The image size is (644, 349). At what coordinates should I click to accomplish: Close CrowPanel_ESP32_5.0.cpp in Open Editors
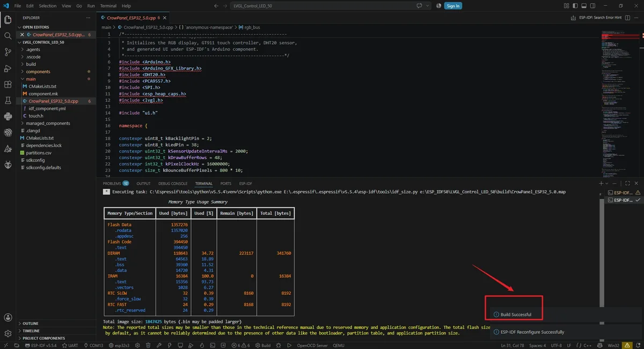click(x=22, y=34)
